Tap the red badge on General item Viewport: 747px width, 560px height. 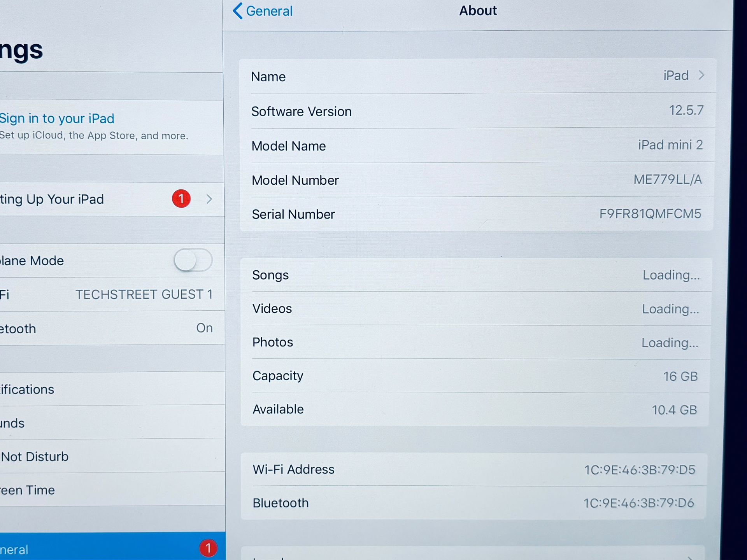[x=208, y=548]
